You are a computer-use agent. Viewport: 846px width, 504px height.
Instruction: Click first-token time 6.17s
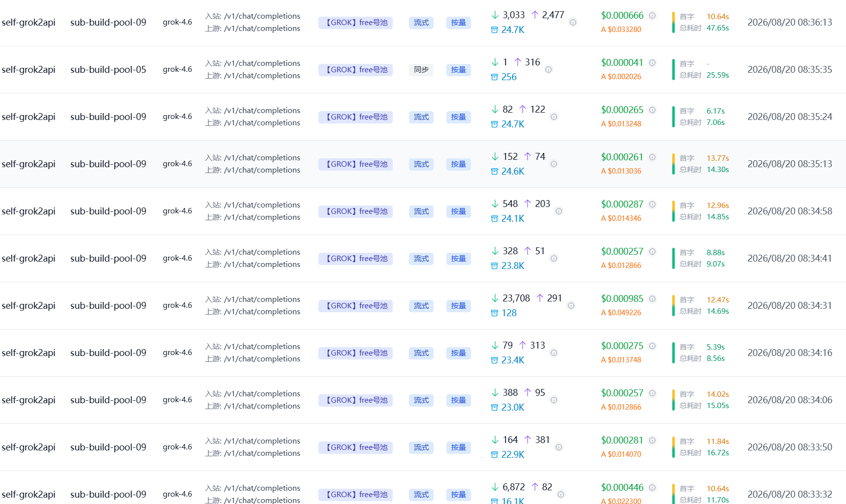click(x=716, y=111)
